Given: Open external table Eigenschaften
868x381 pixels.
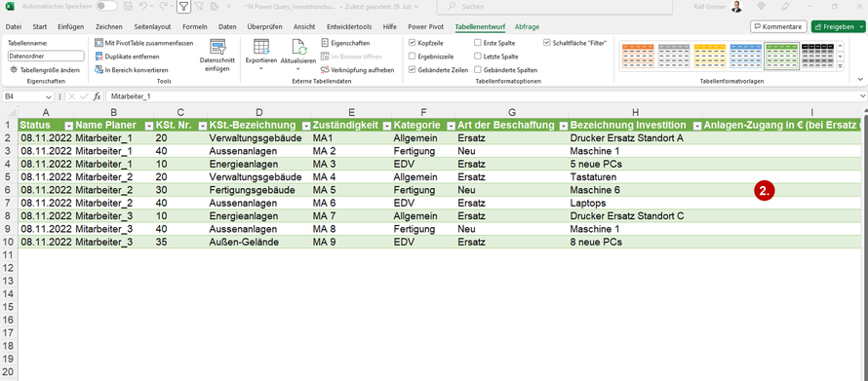Looking at the screenshot, I should tap(345, 43).
